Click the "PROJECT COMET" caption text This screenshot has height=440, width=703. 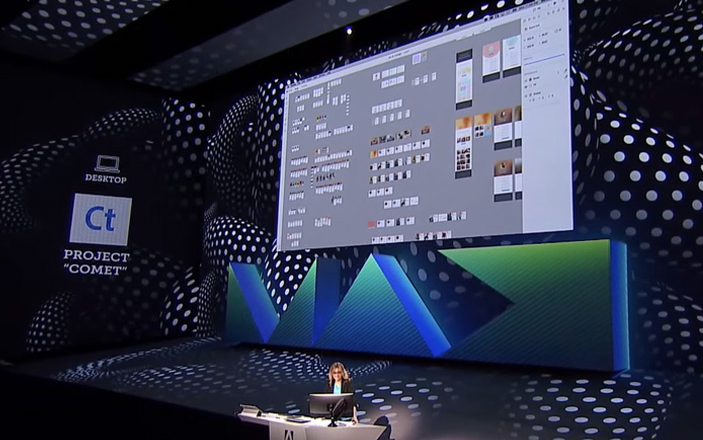pyautogui.click(x=96, y=263)
